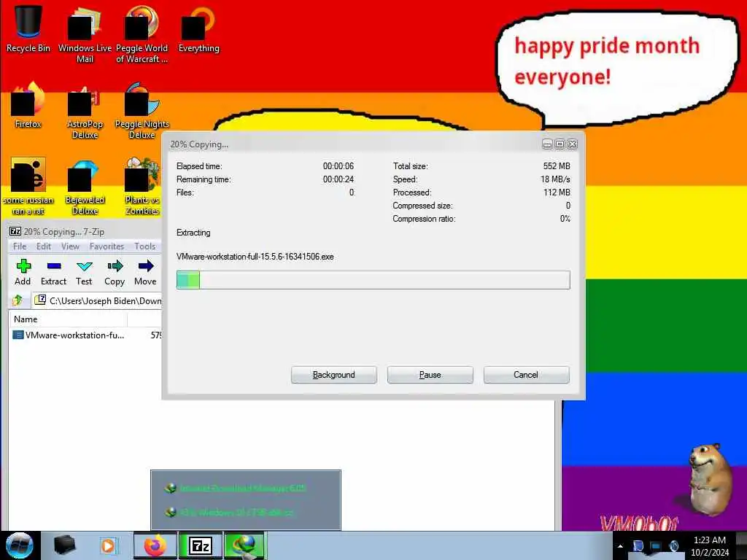Click the Move icon in 7-Zip toolbar
This screenshot has height=560, width=747.
click(x=146, y=265)
